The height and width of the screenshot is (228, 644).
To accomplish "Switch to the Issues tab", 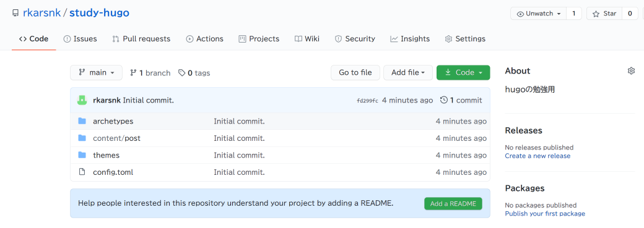I will [x=80, y=39].
